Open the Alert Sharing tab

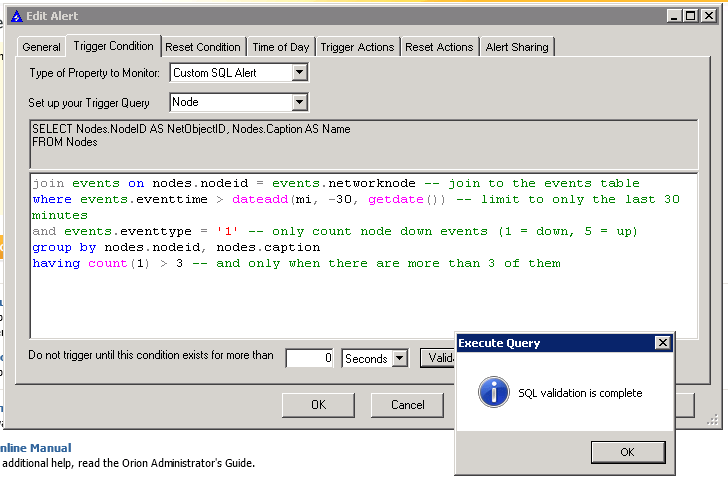coord(517,47)
